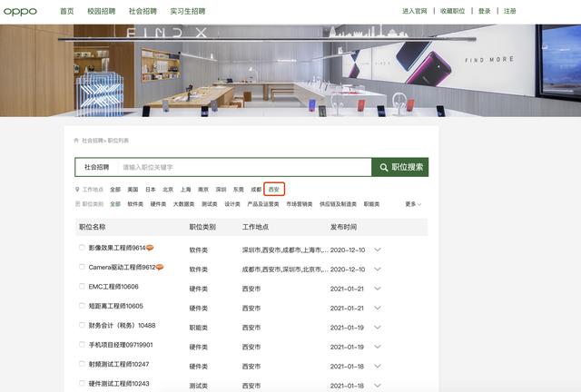Check the 短距离工程师10605 row box
This screenshot has height=392, width=581.
(x=82, y=306)
